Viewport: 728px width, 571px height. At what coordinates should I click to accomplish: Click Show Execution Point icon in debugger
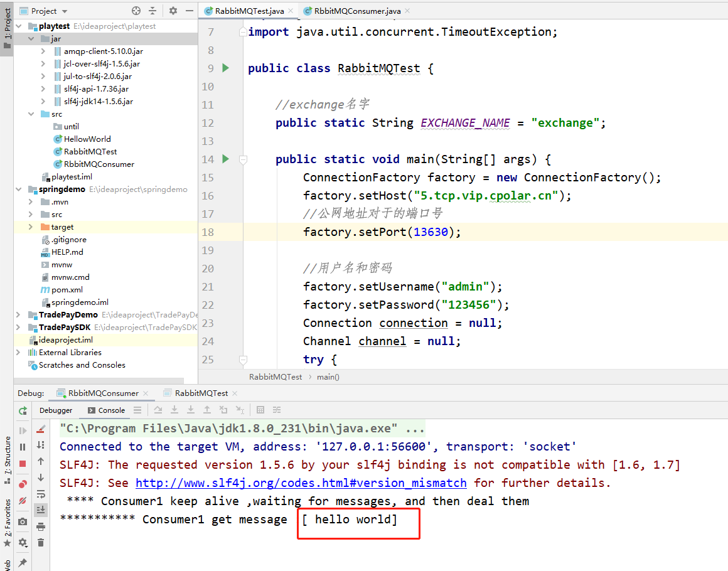pos(137,410)
